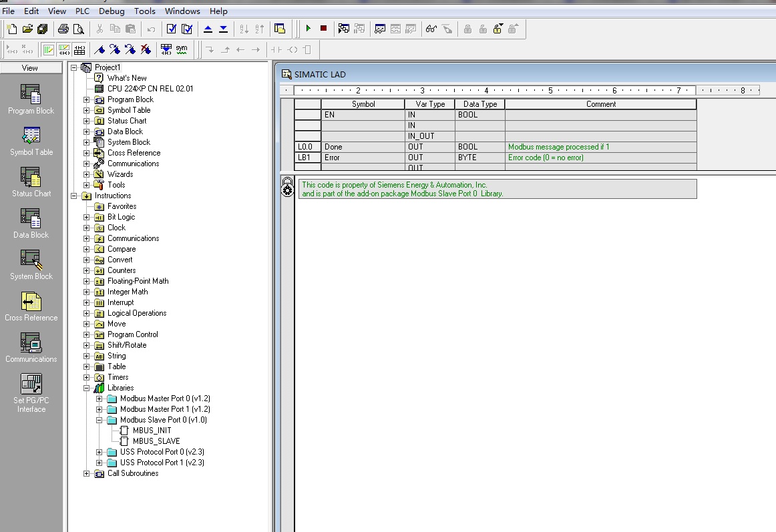Open the File menu
The image size is (776, 532).
(9, 11)
